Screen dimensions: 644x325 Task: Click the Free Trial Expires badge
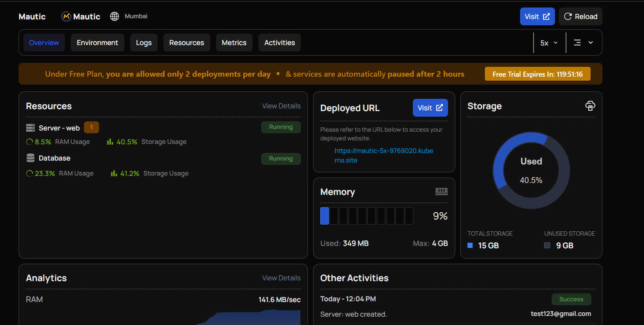(537, 74)
